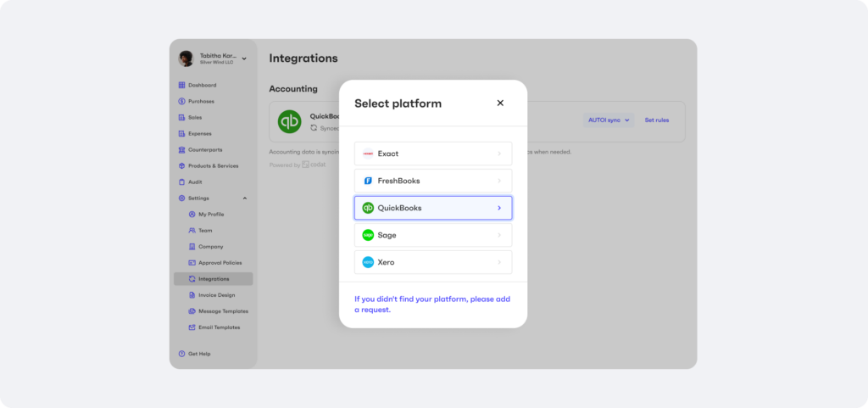Select the QuickBooks platform option
The image size is (868, 408).
[x=433, y=208]
